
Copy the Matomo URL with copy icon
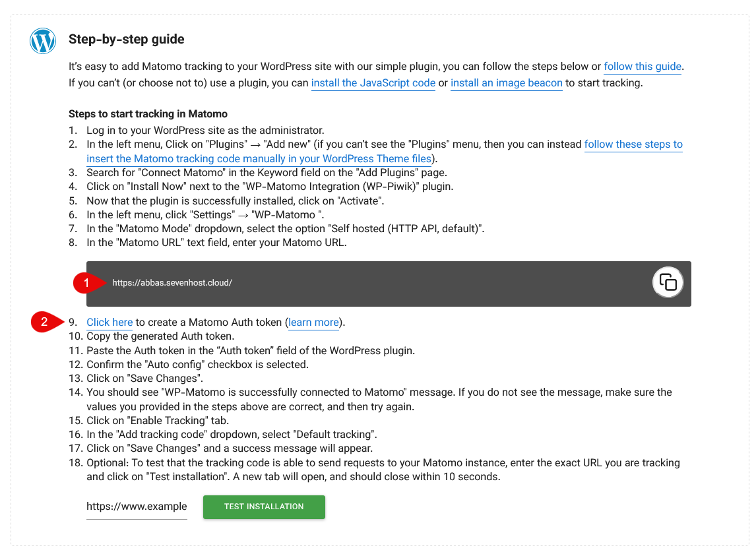coord(668,282)
